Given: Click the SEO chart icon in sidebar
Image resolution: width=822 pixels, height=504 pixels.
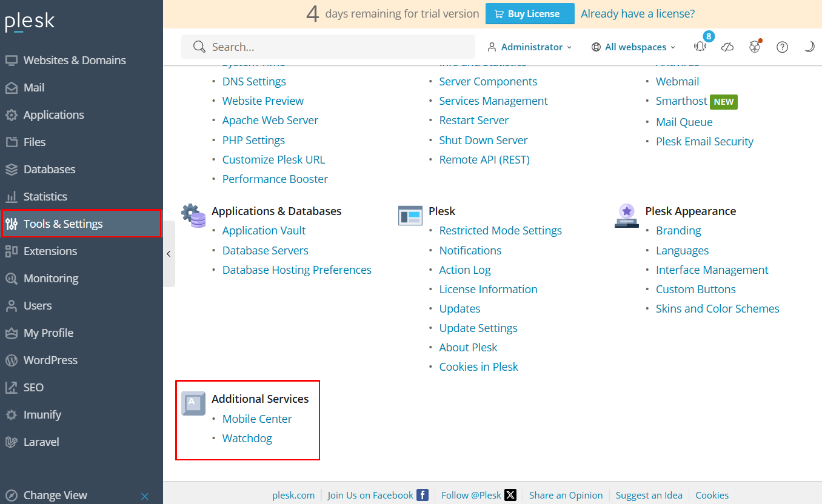Looking at the screenshot, I should point(12,388).
